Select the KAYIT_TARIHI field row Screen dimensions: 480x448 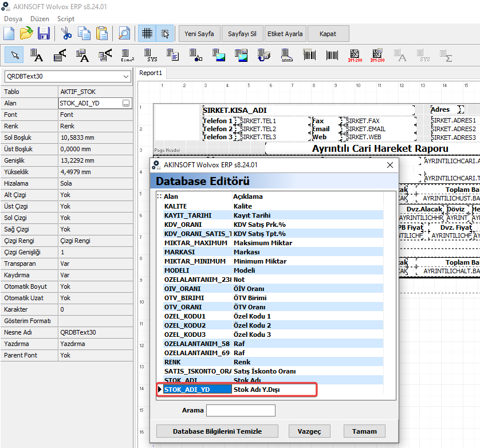(270, 215)
